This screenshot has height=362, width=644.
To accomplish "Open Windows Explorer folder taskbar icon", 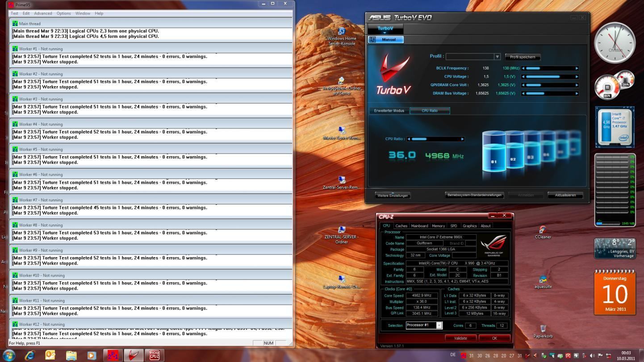I will [71, 355].
